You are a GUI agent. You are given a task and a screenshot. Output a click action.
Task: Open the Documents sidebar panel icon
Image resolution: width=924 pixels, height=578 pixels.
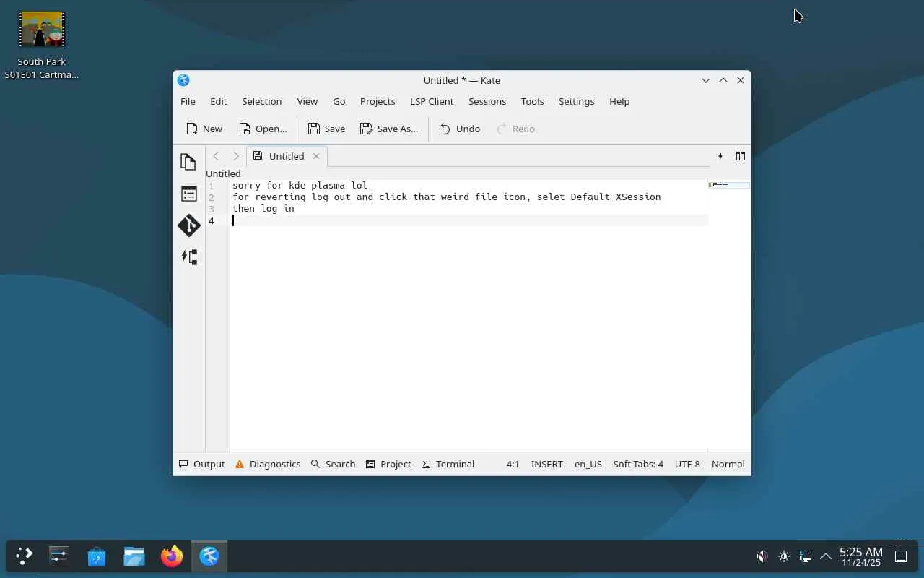coord(188,162)
